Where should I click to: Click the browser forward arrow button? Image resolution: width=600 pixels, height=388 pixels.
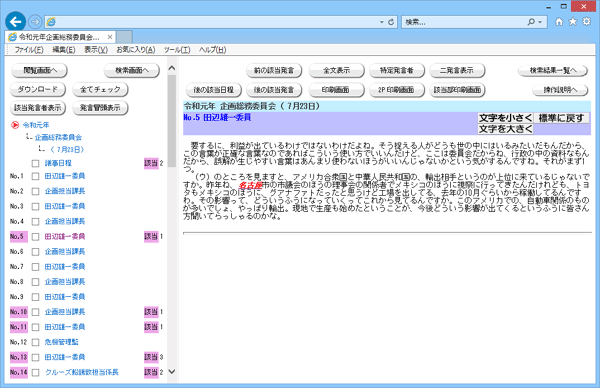(35, 22)
